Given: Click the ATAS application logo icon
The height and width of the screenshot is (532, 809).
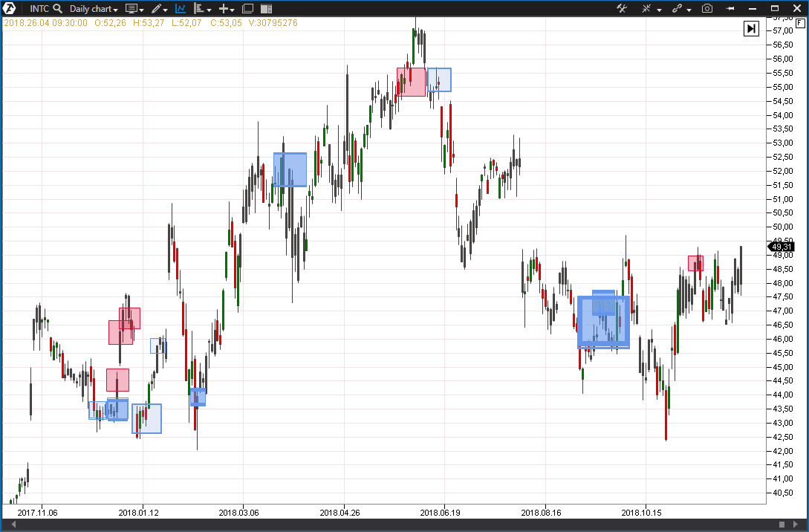Looking at the screenshot, I should pos(10,9).
